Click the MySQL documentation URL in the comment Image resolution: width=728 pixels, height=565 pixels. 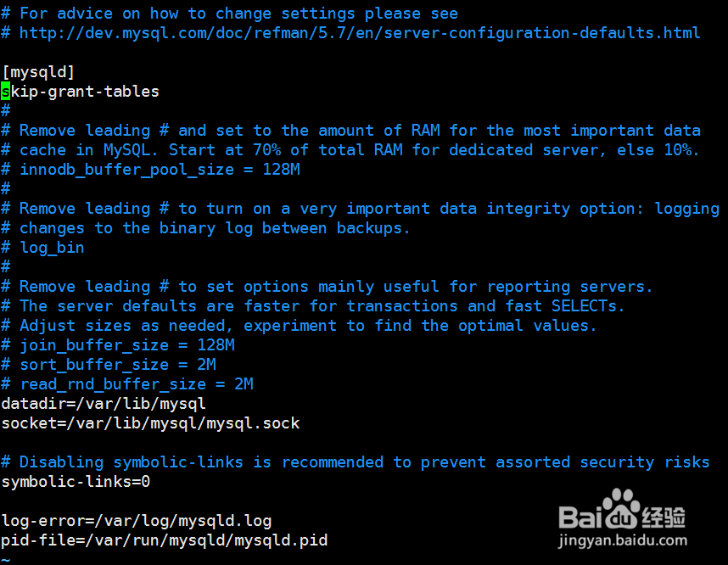(359, 33)
